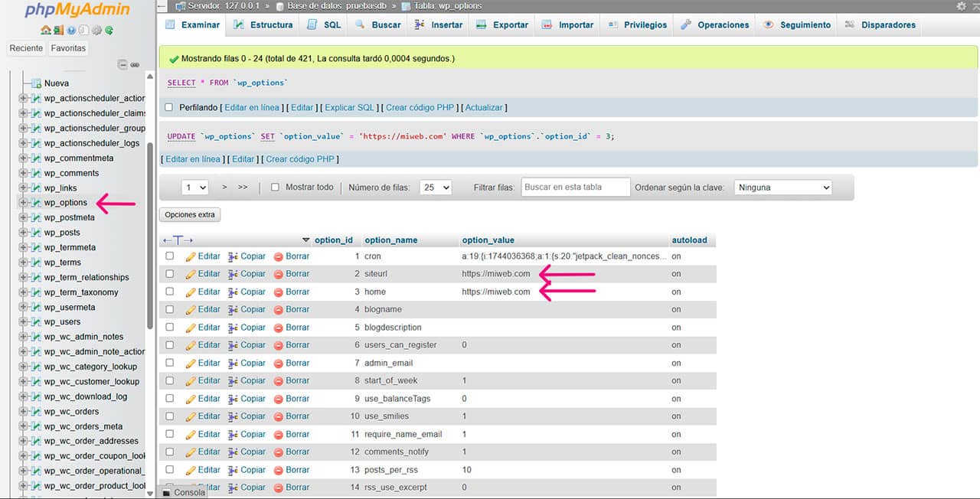The height and width of the screenshot is (499, 980).
Task: Open the phpMyAdmin home icon
Action: pos(46,31)
